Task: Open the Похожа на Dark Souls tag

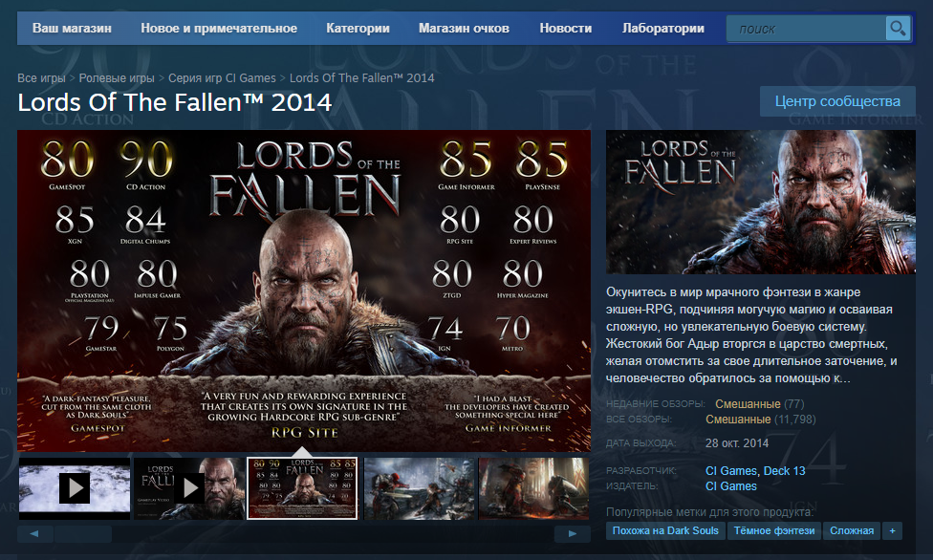Action: point(665,530)
